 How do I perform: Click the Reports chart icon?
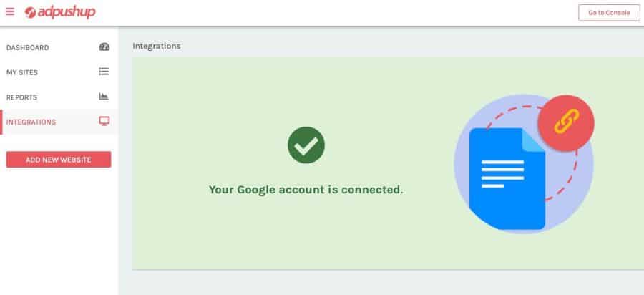104,97
